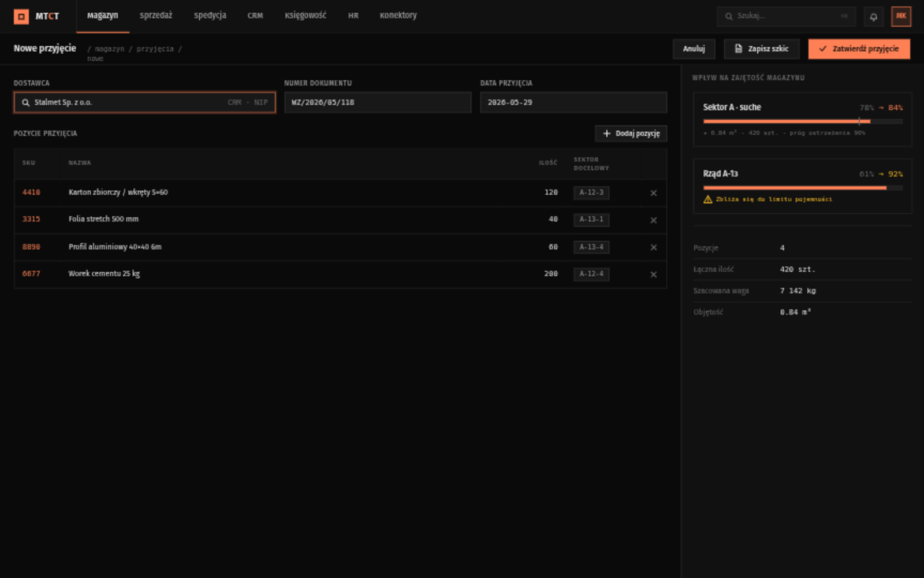Open the CRM tab

tap(255, 16)
